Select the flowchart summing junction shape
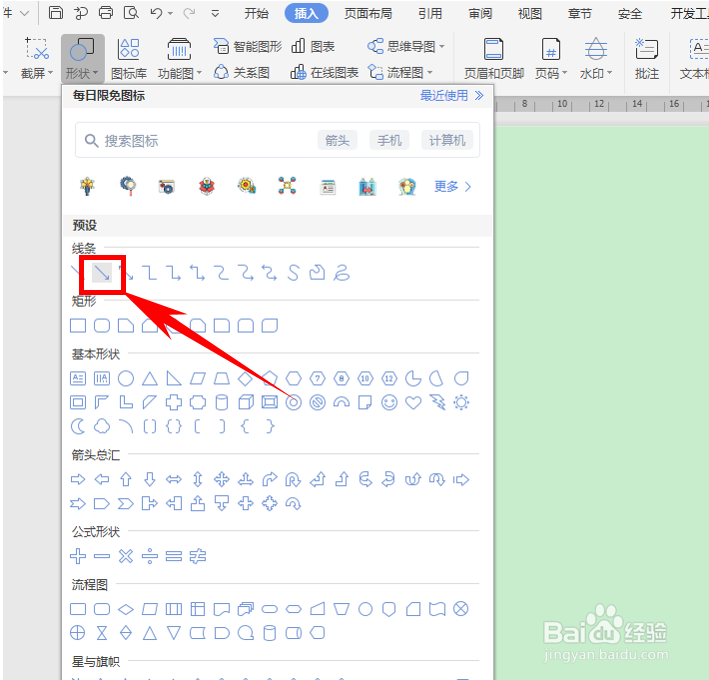This screenshot has width=709, height=680. [461, 609]
